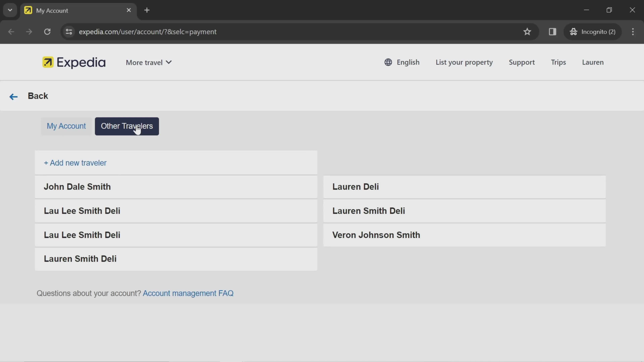The height and width of the screenshot is (362, 644).
Task: Click the browser sidebar toggle icon
Action: (x=552, y=31)
